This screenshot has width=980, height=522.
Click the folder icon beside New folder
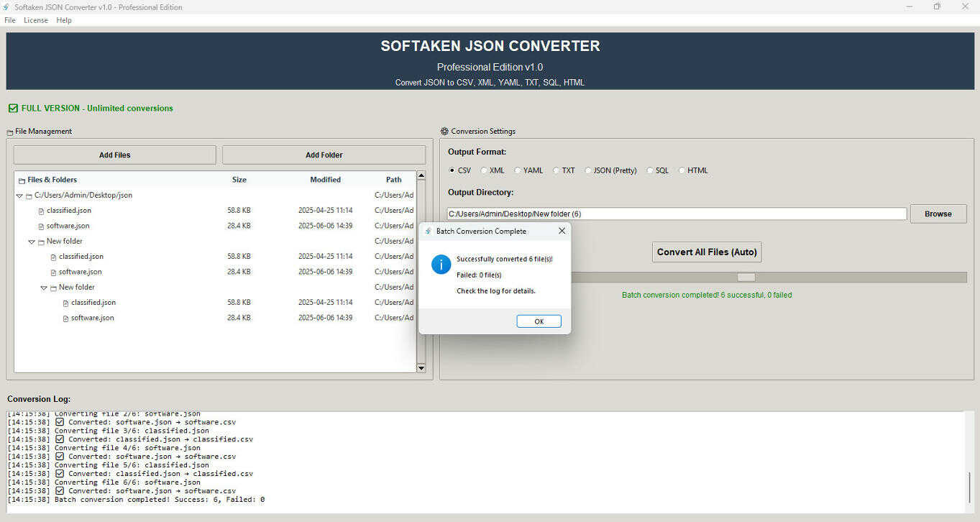pyautogui.click(x=40, y=241)
